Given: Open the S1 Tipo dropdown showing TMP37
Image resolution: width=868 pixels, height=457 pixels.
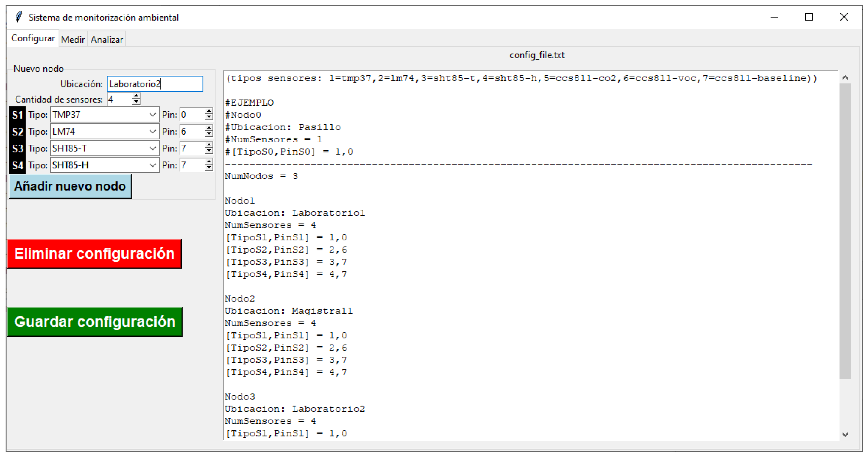Looking at the screenshot, I should pyautogui.click(x=152, y=115).
